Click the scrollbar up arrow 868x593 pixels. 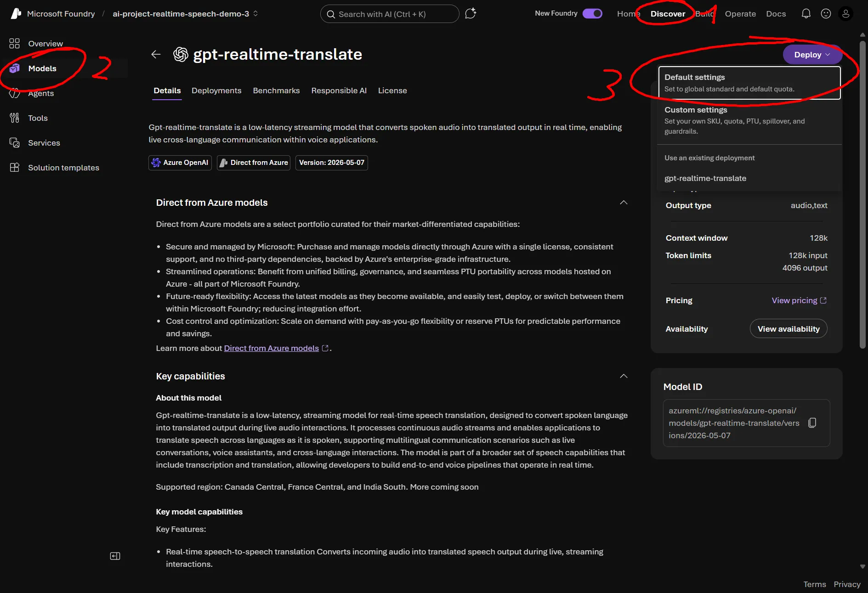click(x=862, y=34)
